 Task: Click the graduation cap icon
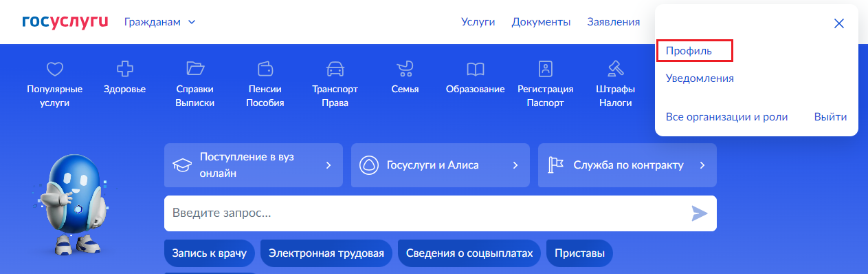(181, 165)
